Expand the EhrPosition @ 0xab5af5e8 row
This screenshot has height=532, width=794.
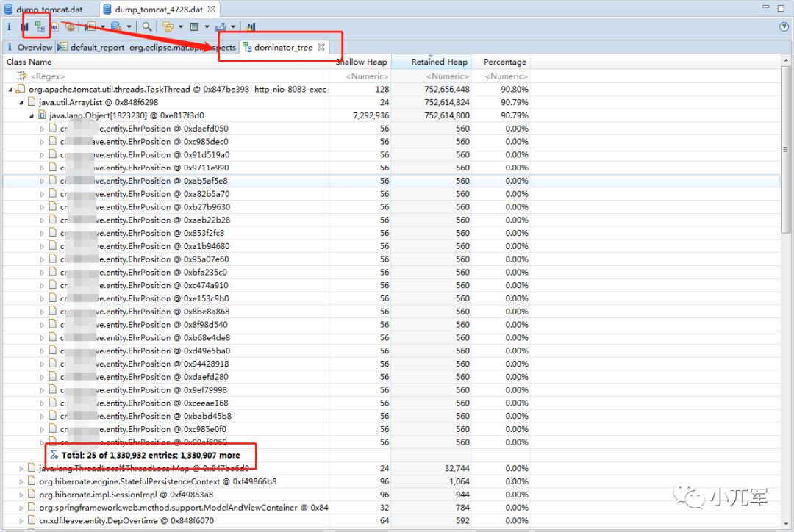click(x=42, y=181)
